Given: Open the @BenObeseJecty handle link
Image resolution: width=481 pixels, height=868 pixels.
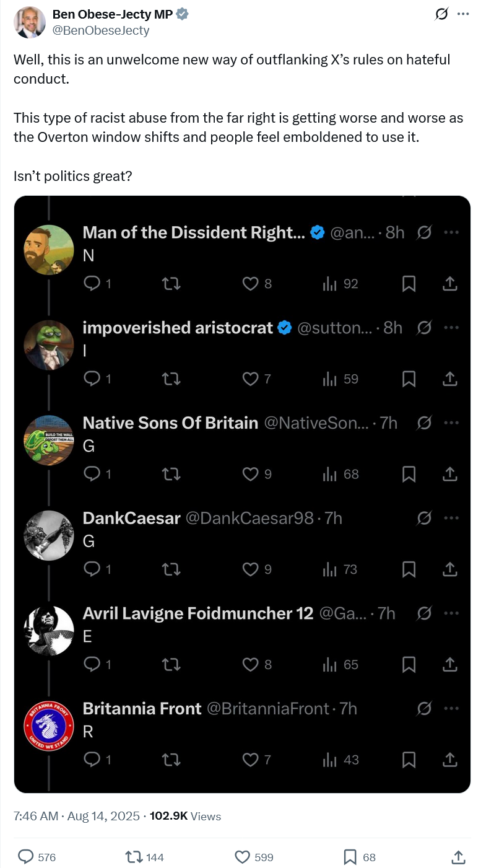Looking at the screenshot, I should pyautogui.click(x=100, y=30).
